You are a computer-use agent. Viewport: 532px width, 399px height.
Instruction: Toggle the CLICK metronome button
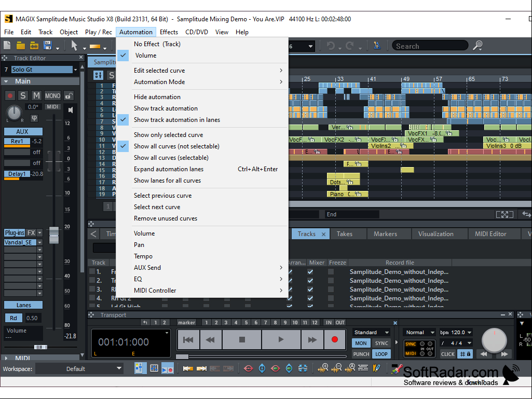(x=447, y=354)
